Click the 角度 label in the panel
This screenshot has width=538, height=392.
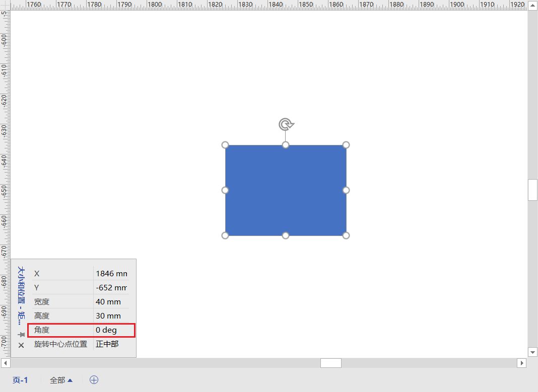[42, 330]
